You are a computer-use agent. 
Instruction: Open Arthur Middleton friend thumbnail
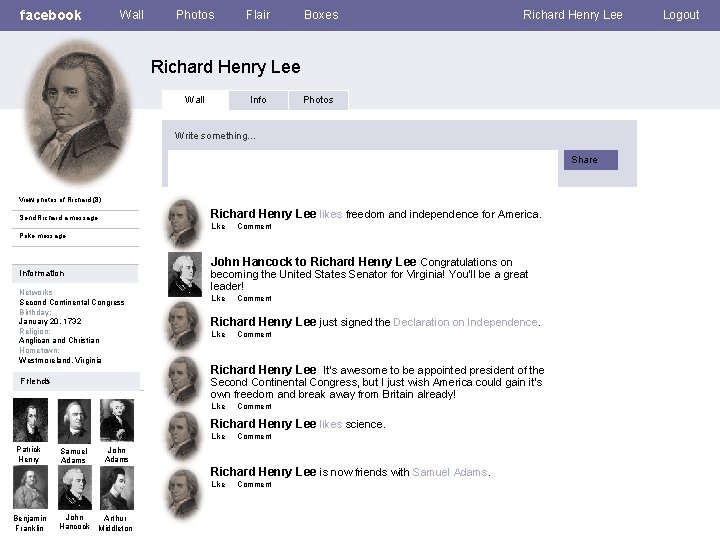click(117, 488)
